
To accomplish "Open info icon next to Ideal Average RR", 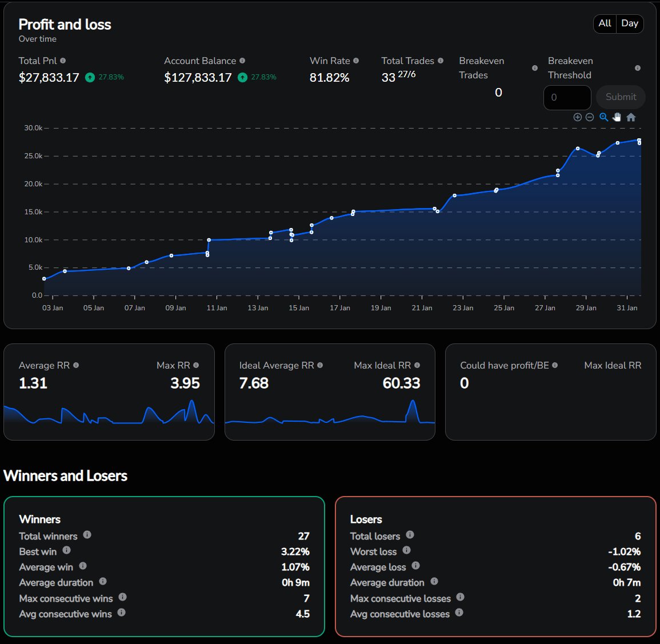I will pos(320,365).
